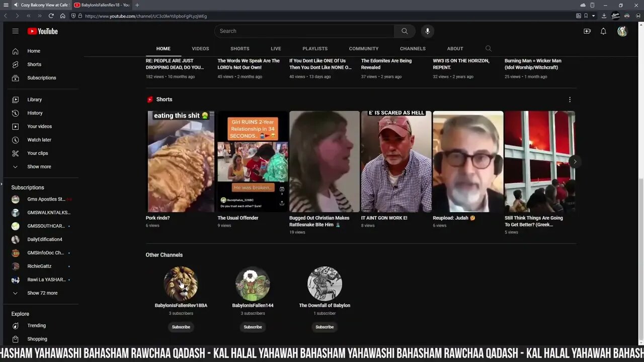Open the YouTube hamburger guide menu
Image resolution: width=644 pixels, height=362 pixels.
pyautogui.click(x=16, y=31)
